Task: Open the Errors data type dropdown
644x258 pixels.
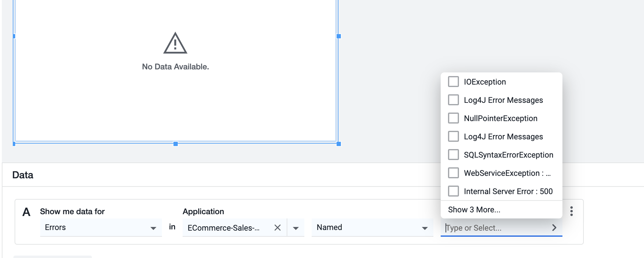Action: [101, 228]
